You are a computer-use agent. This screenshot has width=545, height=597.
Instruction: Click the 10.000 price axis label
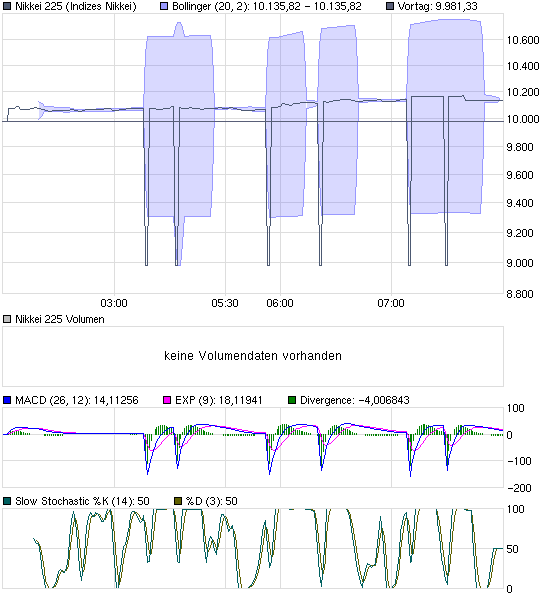(x=523, y=119)
